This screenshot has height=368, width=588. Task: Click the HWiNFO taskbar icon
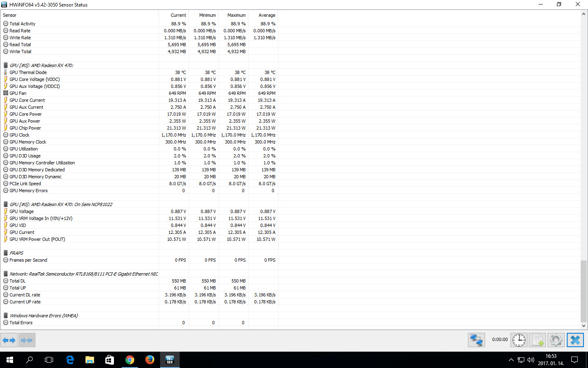[x=170, y=360]
